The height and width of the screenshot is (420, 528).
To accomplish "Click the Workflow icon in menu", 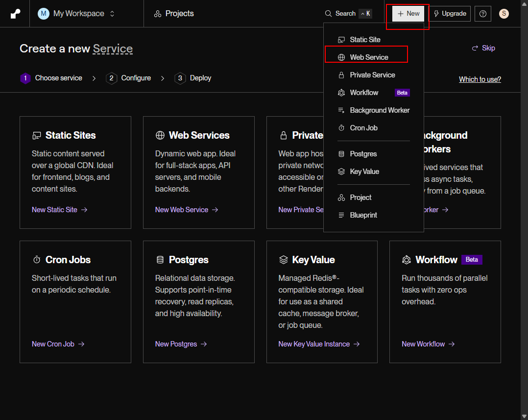I will point(341,93).
